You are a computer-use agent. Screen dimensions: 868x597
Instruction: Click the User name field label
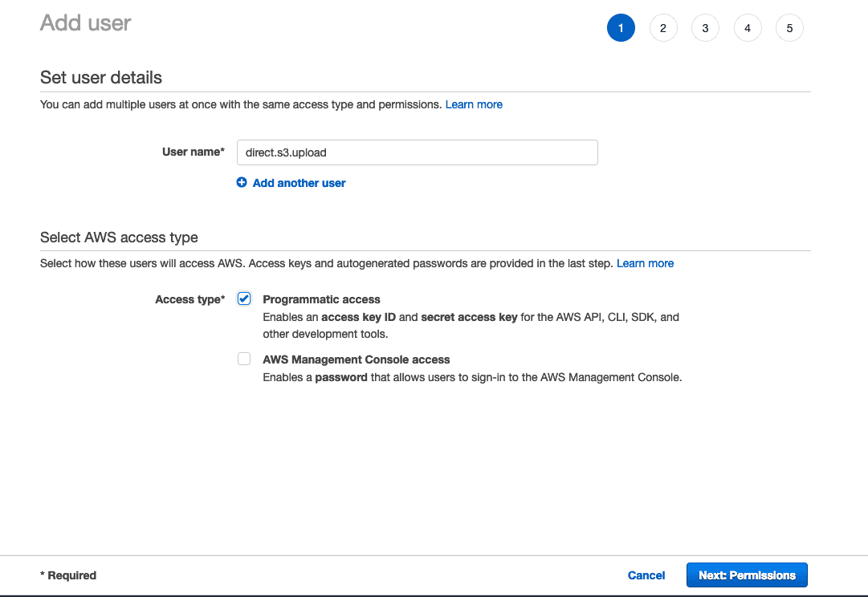[193, 152]
